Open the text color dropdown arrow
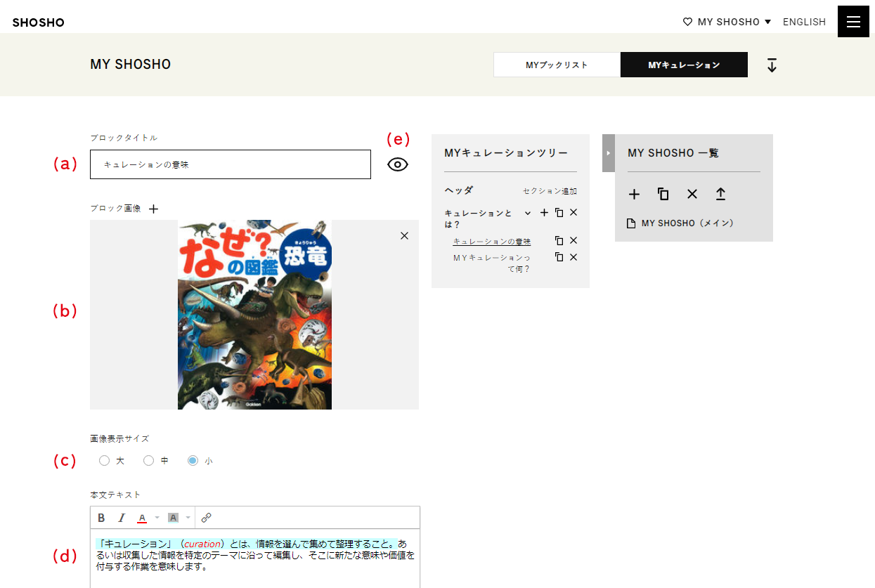 pyautogui.click(x=157, y=518)
